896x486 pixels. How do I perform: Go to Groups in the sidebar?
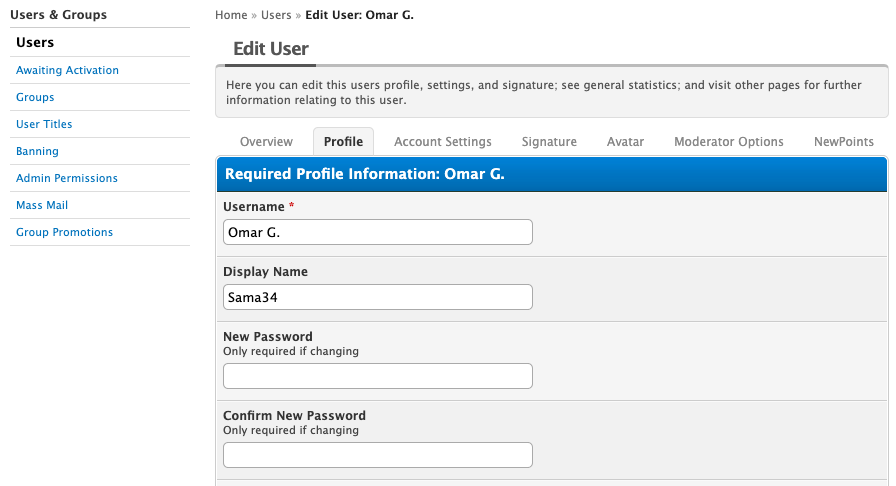click(35, 97)
